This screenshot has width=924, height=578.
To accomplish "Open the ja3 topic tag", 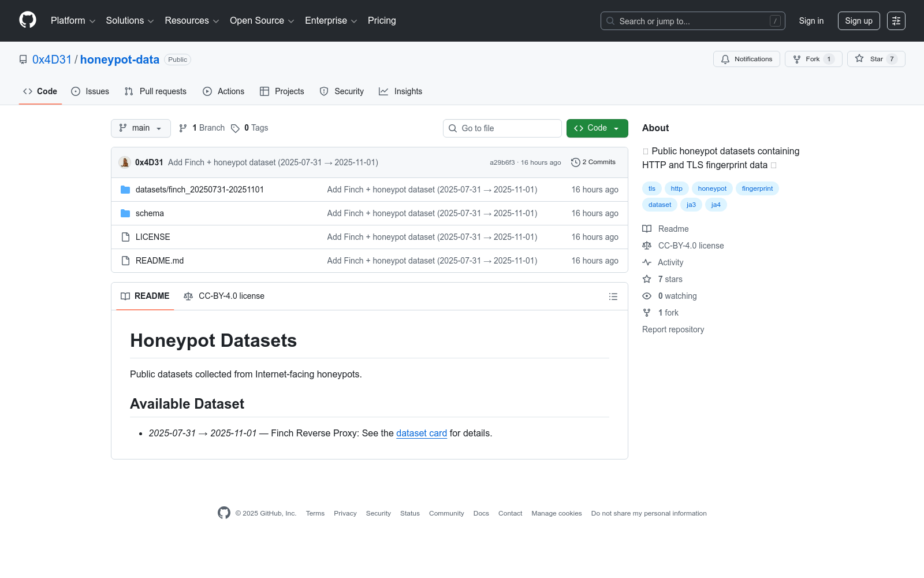I will point(691,205).
